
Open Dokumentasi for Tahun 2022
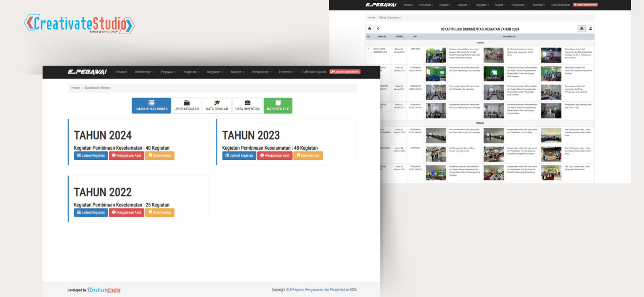(x=160, y=212)
